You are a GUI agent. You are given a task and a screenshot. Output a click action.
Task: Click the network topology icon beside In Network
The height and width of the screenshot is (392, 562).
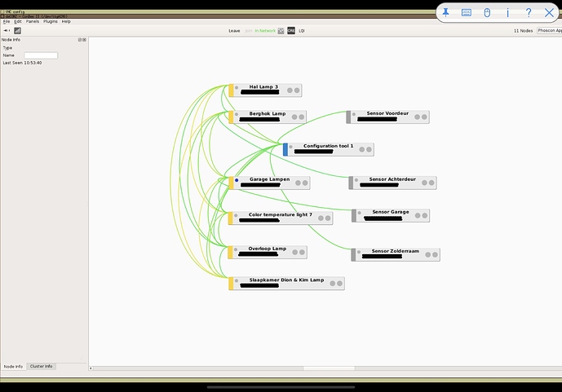(281, 31)
